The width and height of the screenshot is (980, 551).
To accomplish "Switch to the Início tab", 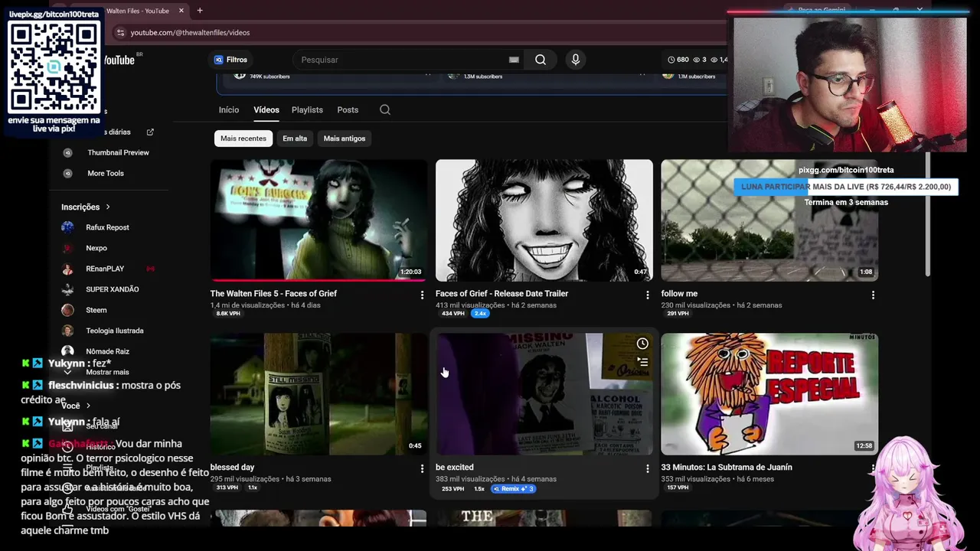I will pyautogui.click(x=229, y=109).
